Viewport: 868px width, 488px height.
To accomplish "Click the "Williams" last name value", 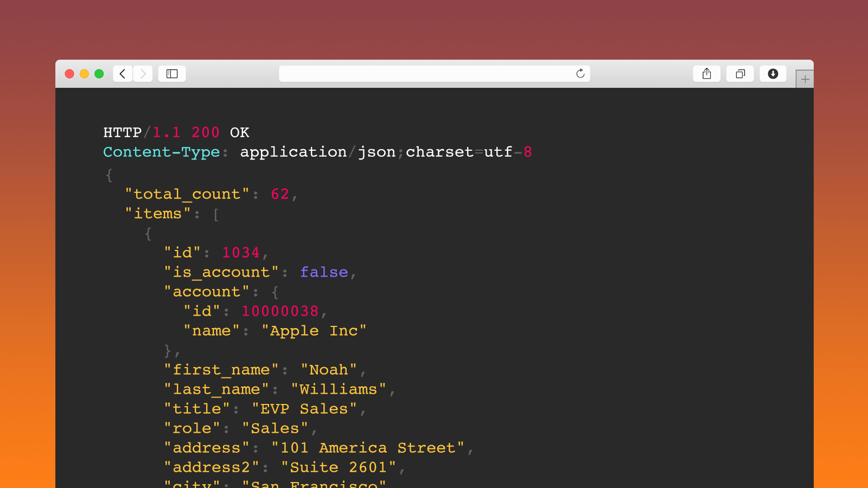I will pyautogui.click(x=338, y=389).
